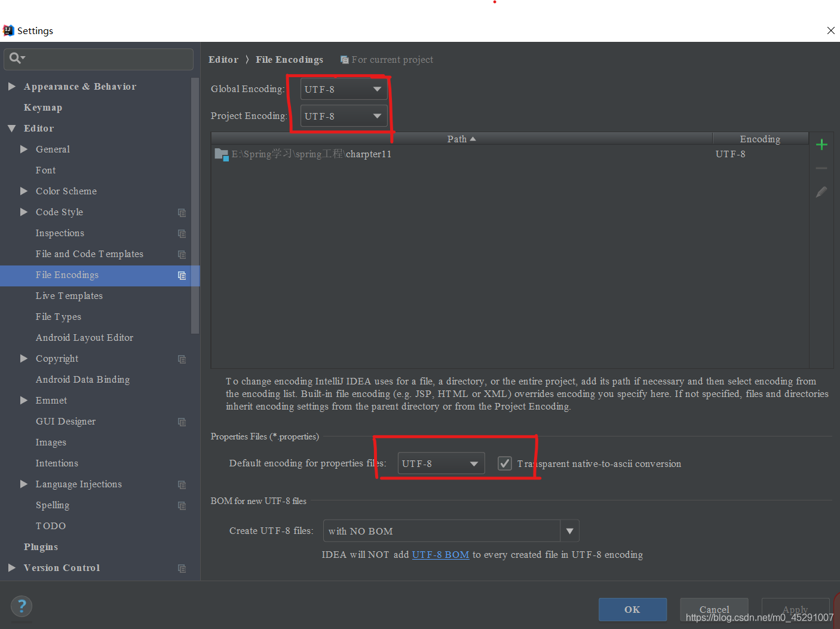Viewport: 840px width, 629px height.
Task: Click the Editor breadcrumb
Action: 223,60
